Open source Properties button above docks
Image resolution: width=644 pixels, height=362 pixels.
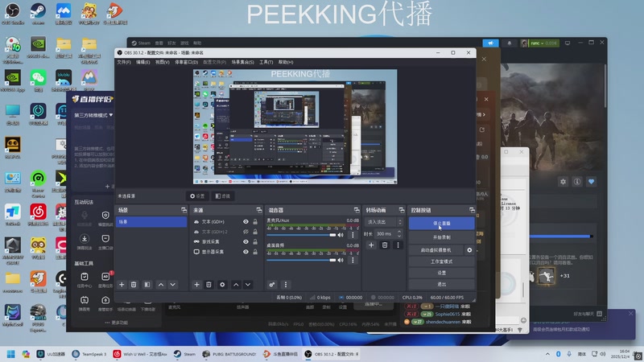point(197,196)
